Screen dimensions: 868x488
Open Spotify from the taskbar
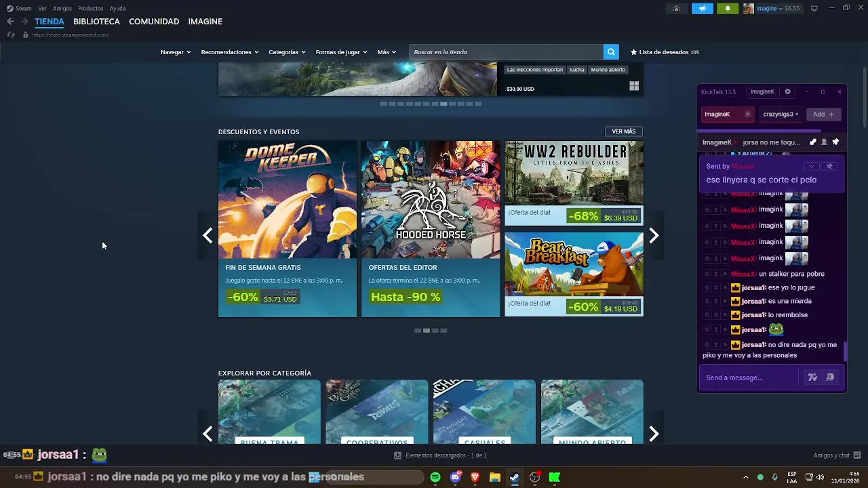tap(435, 477)
